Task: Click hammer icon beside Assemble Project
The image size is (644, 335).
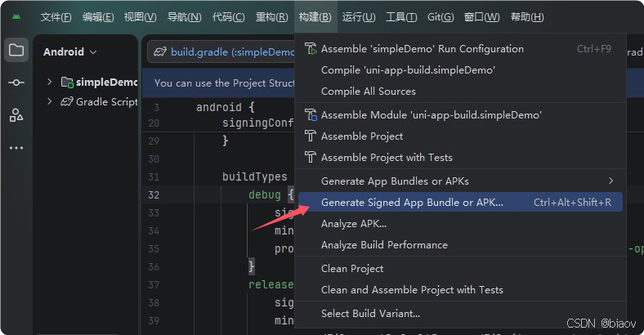Action: point(311,136)
